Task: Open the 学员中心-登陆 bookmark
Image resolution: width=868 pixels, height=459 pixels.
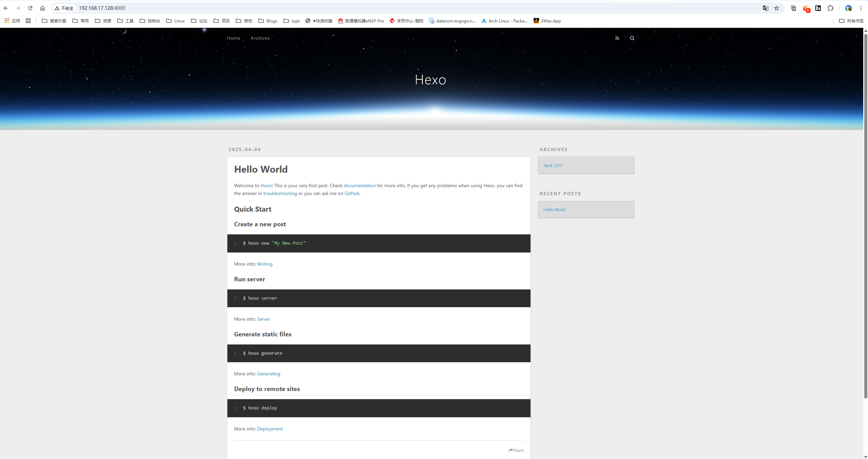Action: [x=406, y=21]
